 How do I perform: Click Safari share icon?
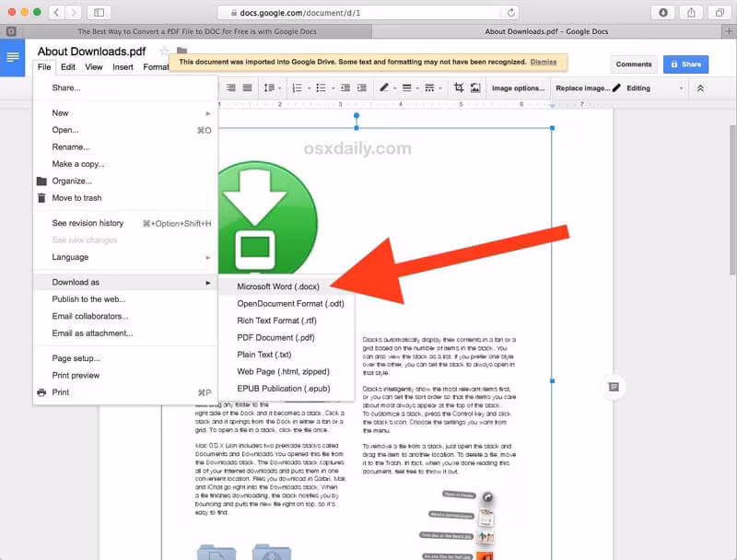(x=691, y=13)
